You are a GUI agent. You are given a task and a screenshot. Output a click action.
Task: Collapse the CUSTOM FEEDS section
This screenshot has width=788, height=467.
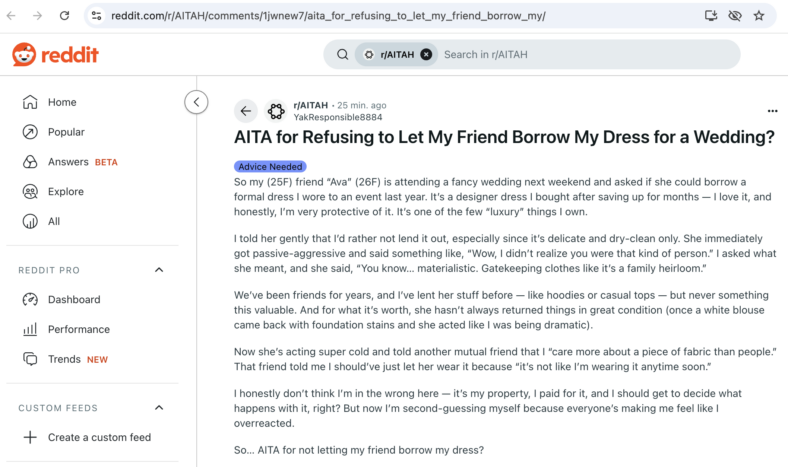[159, 408]
